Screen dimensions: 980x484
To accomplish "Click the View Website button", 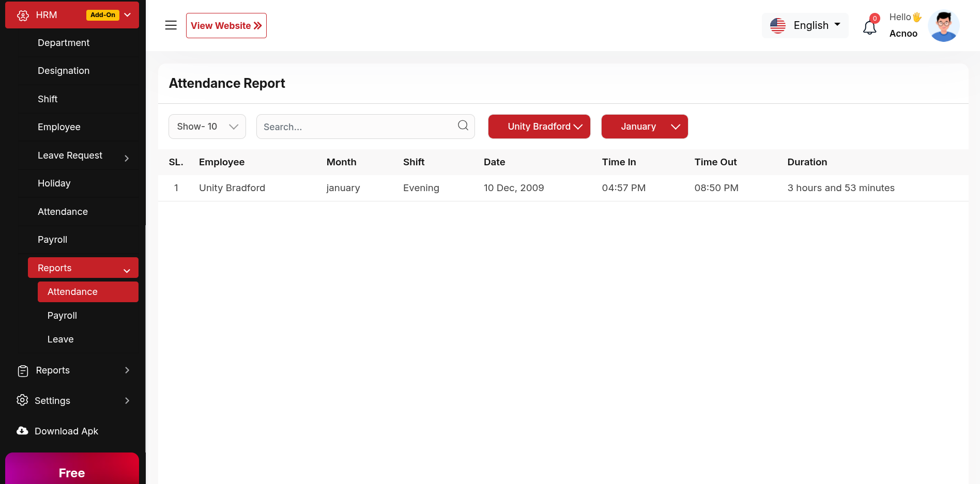I will [x=226, y=26].
